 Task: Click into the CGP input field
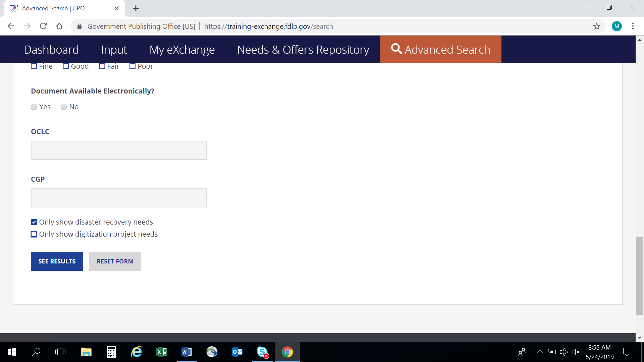119,198
